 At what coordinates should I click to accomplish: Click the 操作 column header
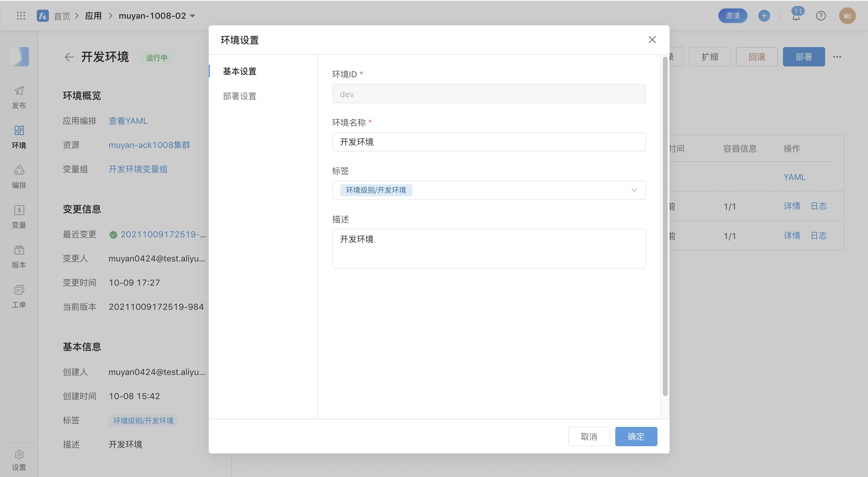(x=791, y=148)
